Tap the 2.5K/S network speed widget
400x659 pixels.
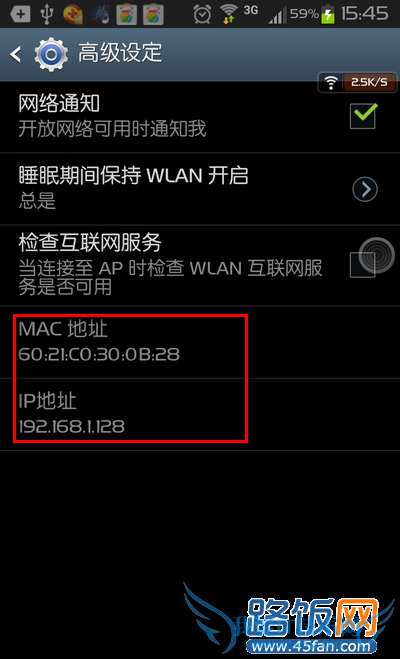(358, 82)
